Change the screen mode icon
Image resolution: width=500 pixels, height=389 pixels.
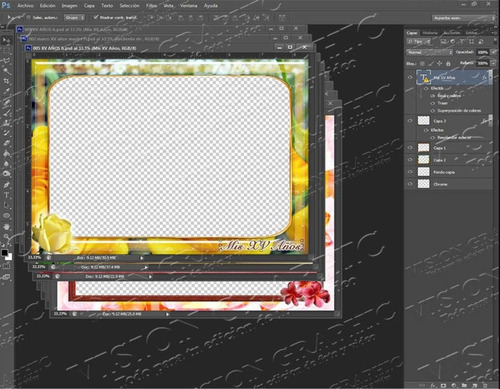click(x=6, y=277)
